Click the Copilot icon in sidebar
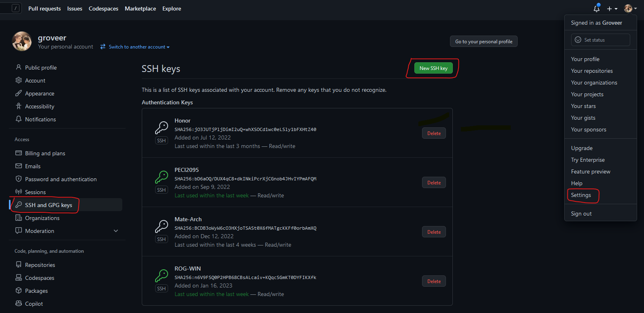 click(19, 304)
